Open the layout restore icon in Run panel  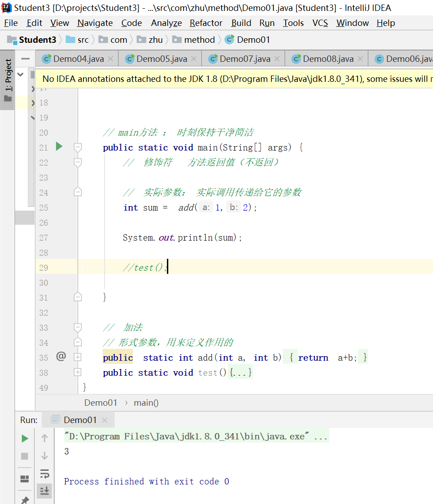pos(25,479)
